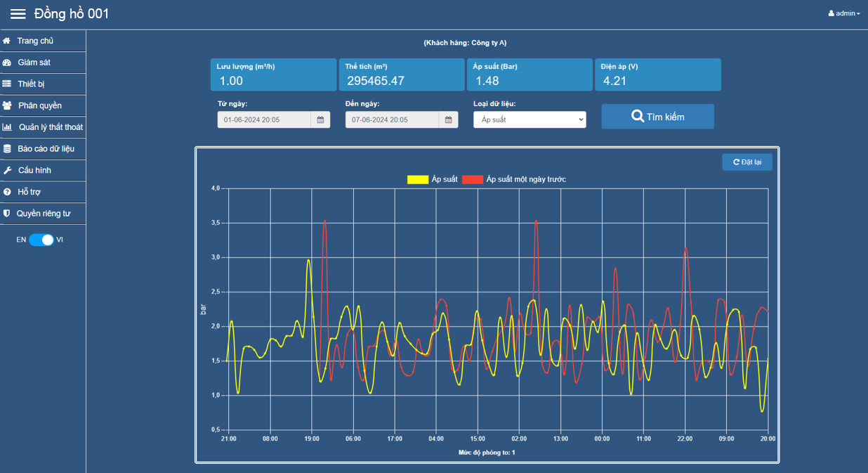Open calendar picker for Từ ngày
This screenshot has height=473, width=868.
coord(320,120)
